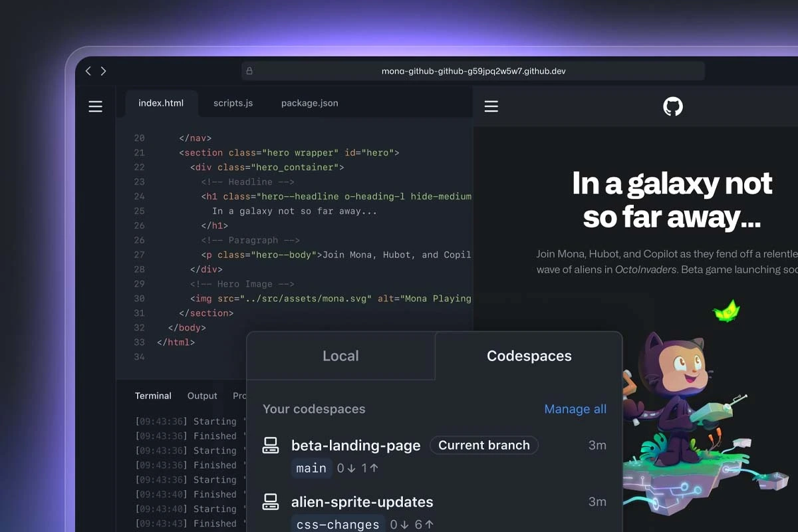Click the closing </body> tag line
This screenshot has width=798, height=532.
[x=187, y=328]
